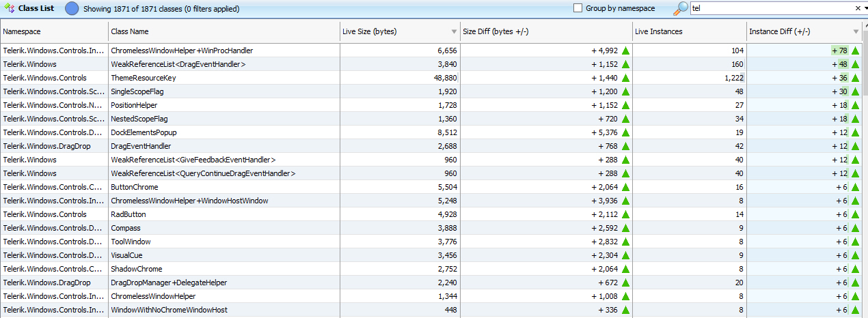Click the green up arrow beside + 3,936
The image size is (868, 318).
[625, 201]
